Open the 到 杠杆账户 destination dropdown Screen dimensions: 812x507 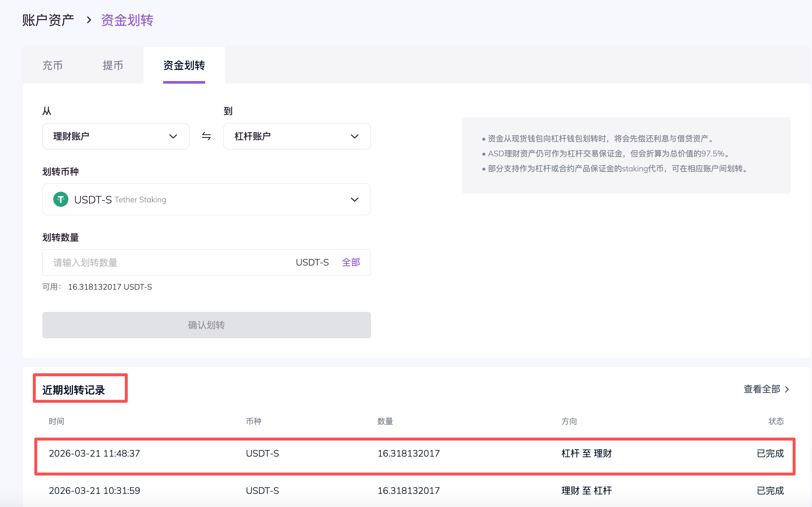pos(297,136)
